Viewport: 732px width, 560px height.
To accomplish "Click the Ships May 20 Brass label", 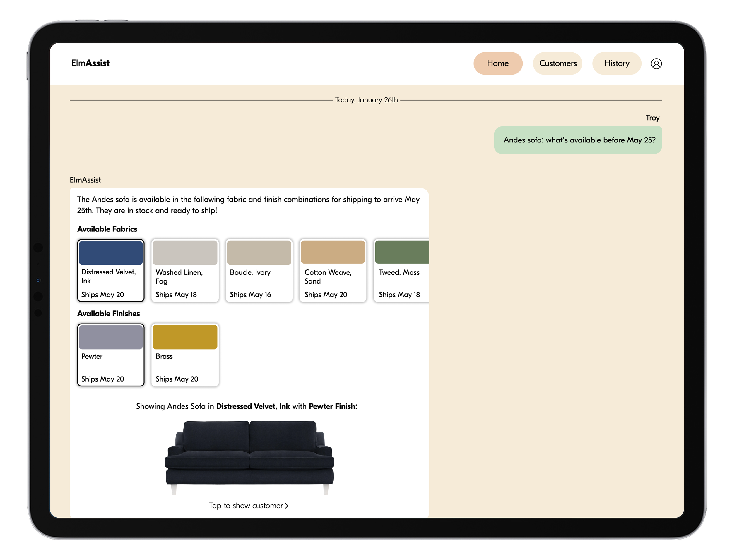I will tap(177, 379).
